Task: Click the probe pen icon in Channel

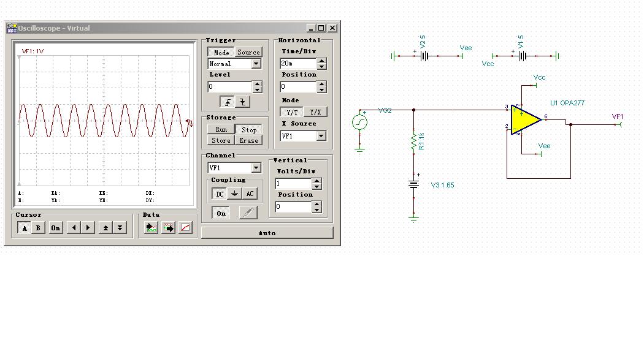Action: click(x=248, y=213)
